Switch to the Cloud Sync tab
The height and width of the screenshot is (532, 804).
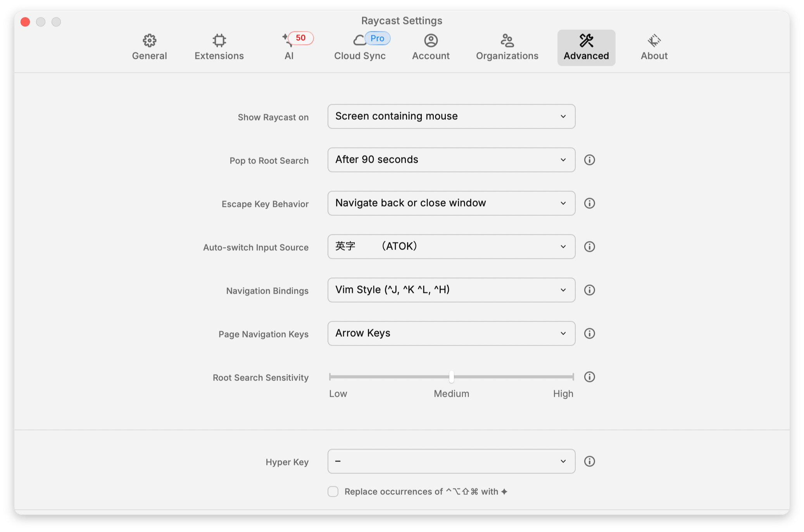click(x=360, y=47)
